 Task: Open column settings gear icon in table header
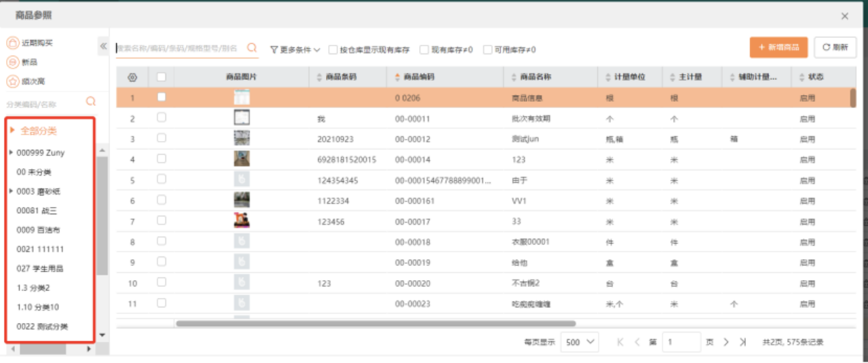coord(132,77)
